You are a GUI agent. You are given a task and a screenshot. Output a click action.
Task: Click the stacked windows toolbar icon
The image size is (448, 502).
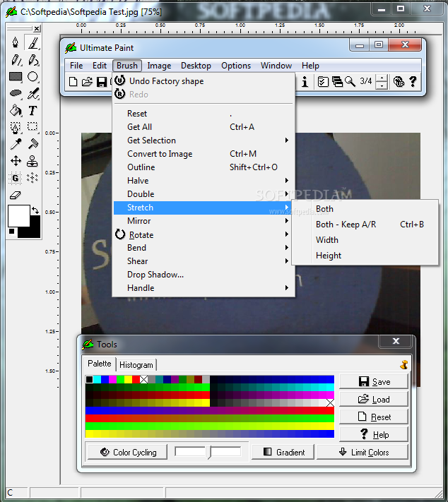click(337, 82)
